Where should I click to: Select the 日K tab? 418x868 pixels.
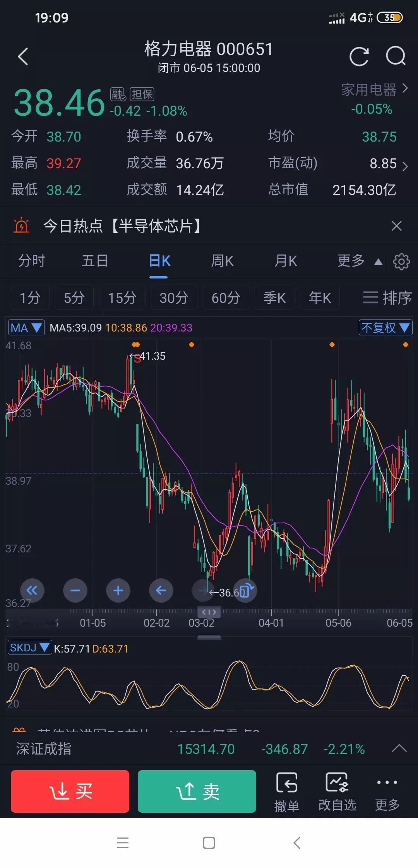pos(159,261)
